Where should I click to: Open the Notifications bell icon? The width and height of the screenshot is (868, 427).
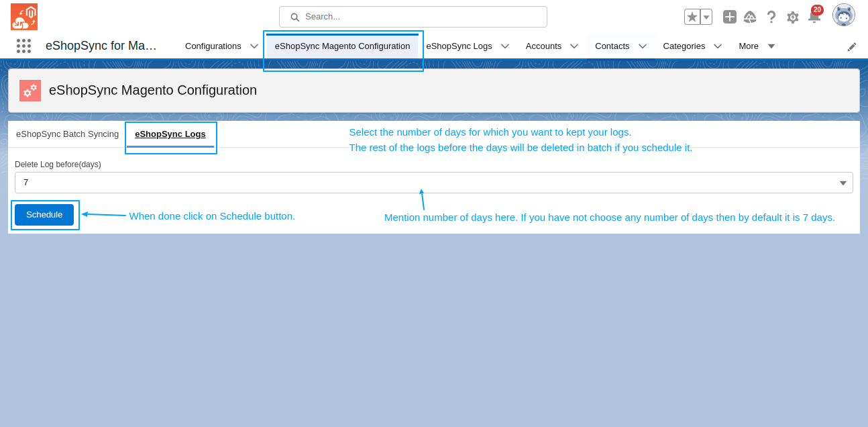pos(814,17)
